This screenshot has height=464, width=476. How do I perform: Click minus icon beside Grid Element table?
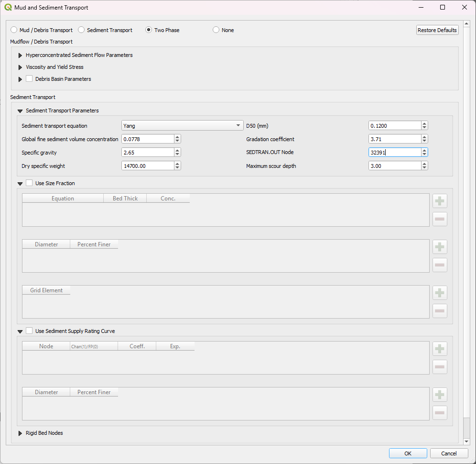[x=440, y=311]
